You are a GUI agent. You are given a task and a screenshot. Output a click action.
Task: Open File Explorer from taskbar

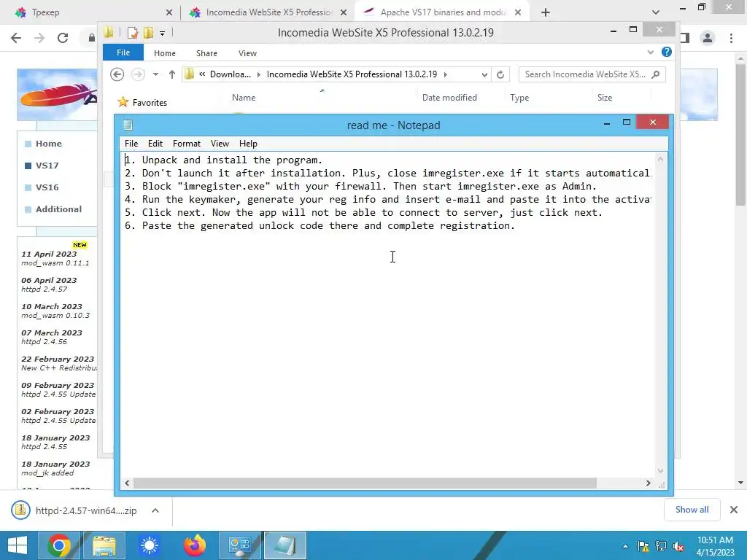click(104, 545)
